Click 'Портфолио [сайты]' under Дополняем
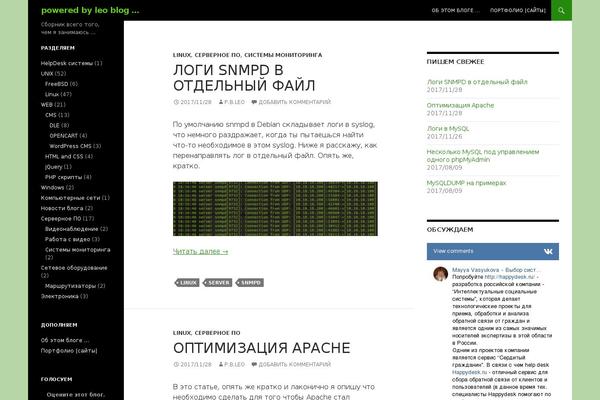Screen dimensions: 600x400 point(69,350)
